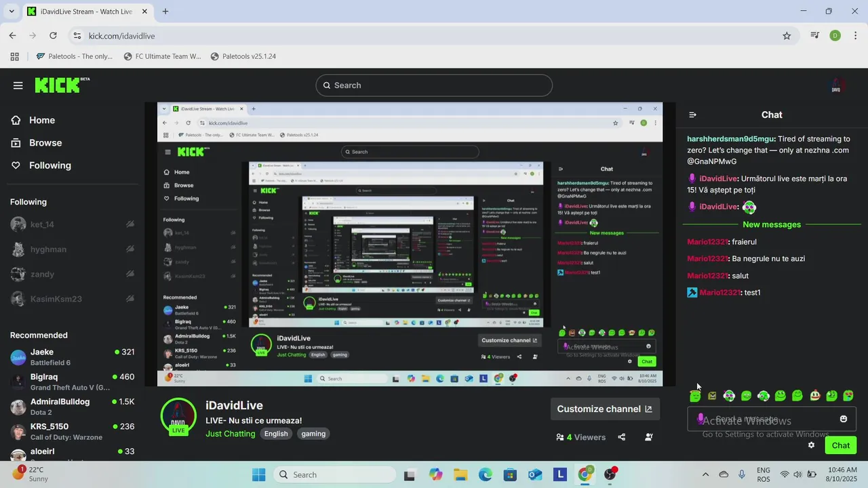Screen dimensions: 868x488
Task: Click the New messages divider
Action: pyautogui.click(x=772, y=224)
